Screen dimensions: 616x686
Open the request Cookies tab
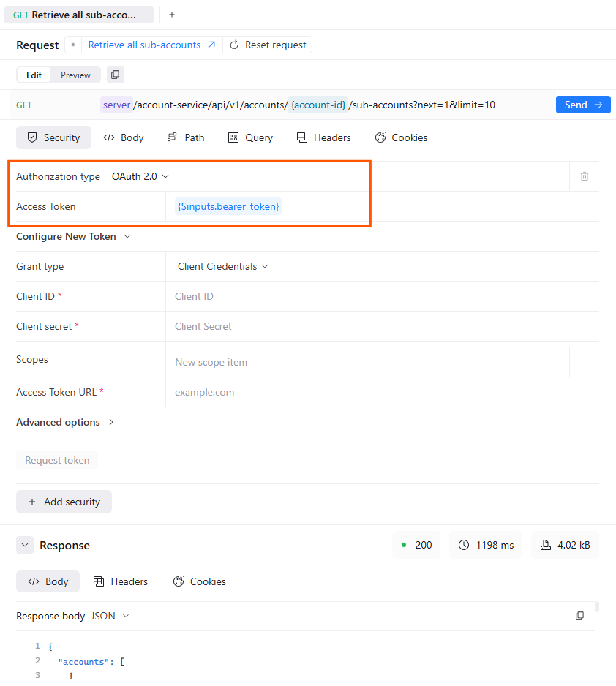click(401, 137)
